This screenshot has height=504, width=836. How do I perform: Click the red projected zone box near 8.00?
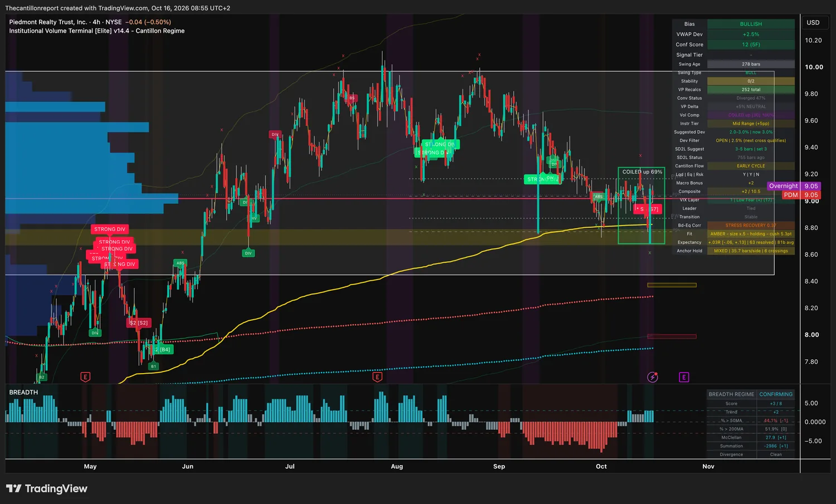click(672, 336)
